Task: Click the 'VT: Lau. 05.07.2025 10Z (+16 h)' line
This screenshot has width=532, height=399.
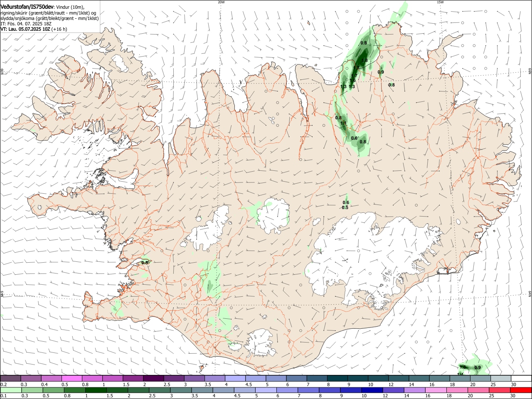Action: [x=34, y=30]
